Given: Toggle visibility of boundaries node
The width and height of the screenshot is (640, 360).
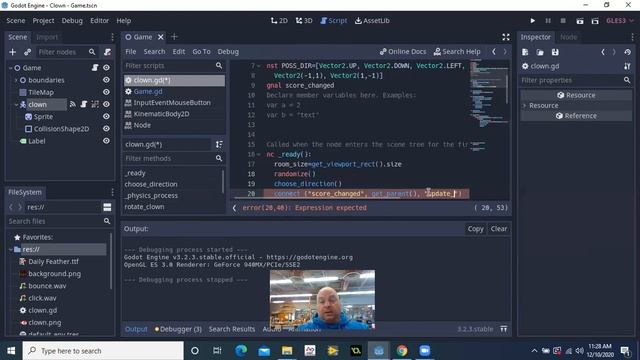Looking at the screenshot, I should click(x=107, y=80).
